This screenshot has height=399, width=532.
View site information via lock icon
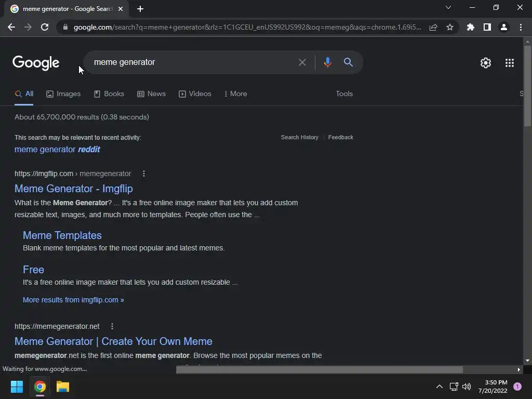65,27
